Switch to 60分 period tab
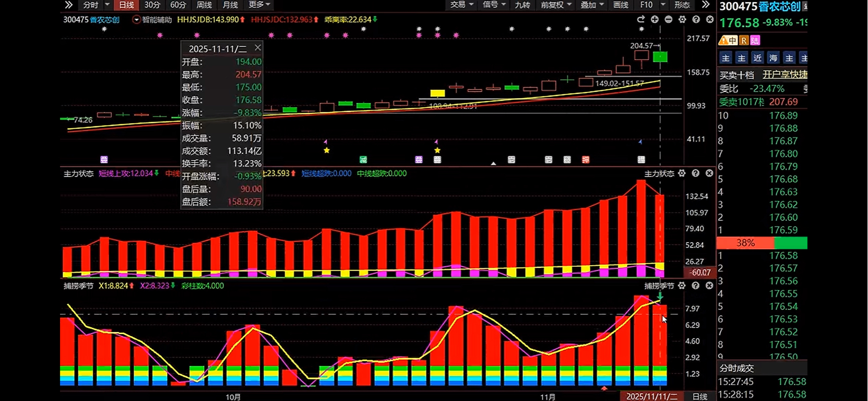The image size is (868, 401). click(178, 5)
